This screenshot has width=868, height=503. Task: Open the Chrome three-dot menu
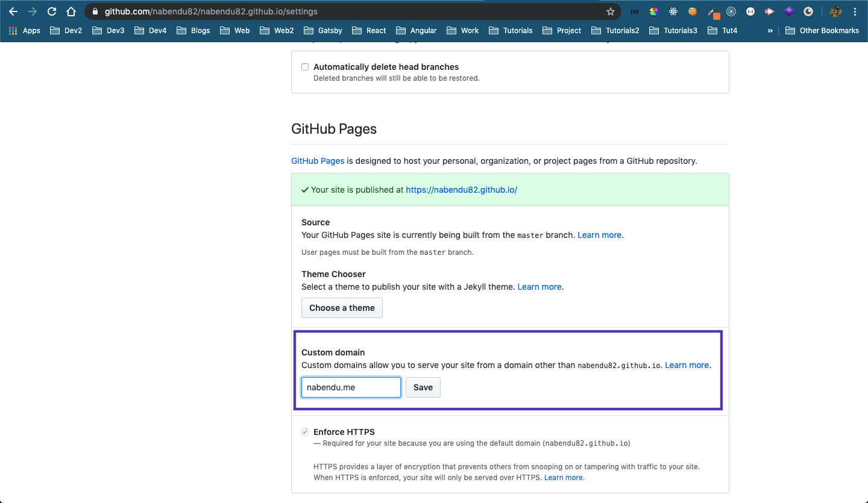click(x=855, y=11)
